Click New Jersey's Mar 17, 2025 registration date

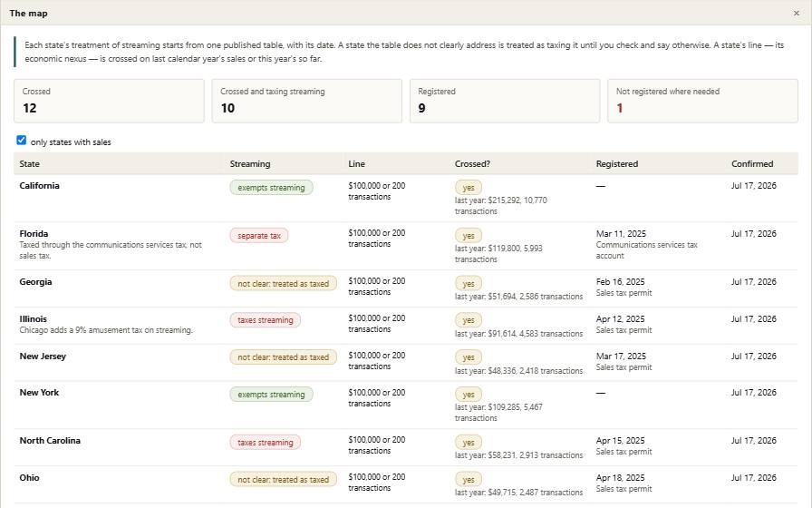[x=621, y=357]
